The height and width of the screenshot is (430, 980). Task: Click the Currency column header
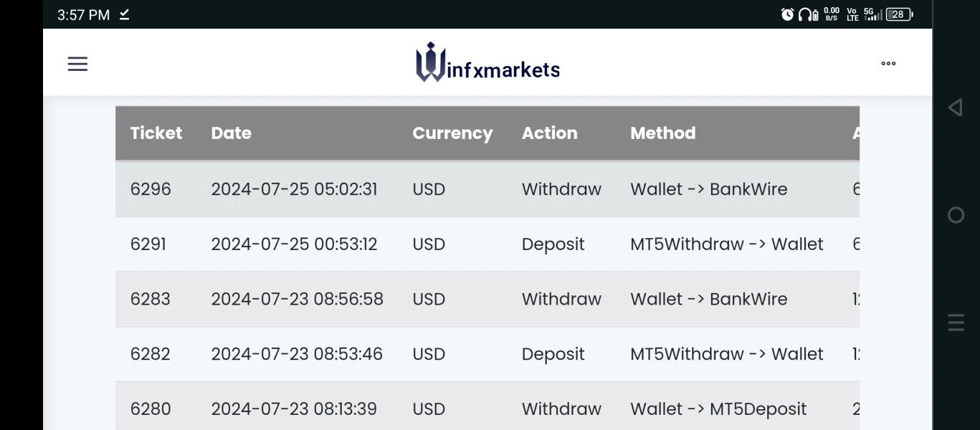coord(452,133)
